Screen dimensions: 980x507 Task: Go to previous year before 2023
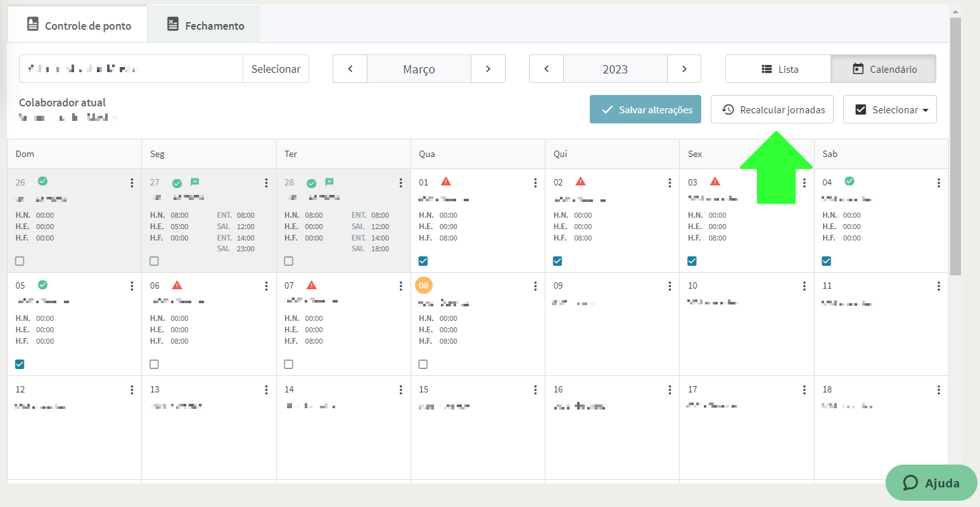[546, 69]
